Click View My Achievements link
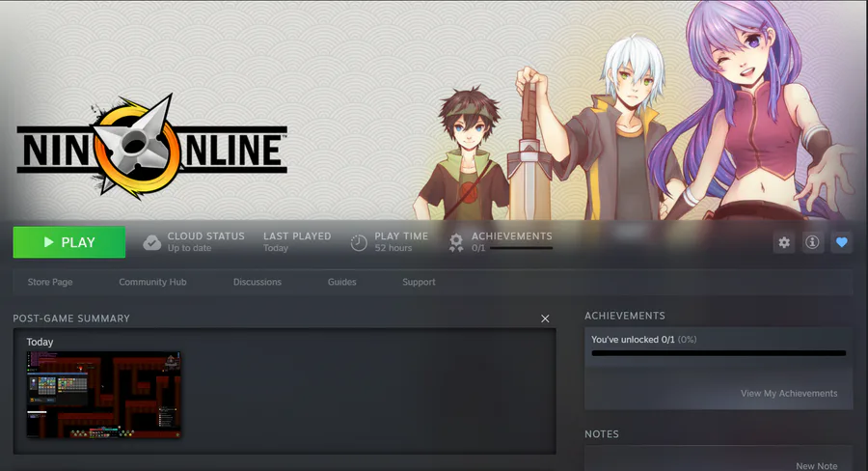The image size is (868, 471). pyautogui.click(x=789, y=394)
